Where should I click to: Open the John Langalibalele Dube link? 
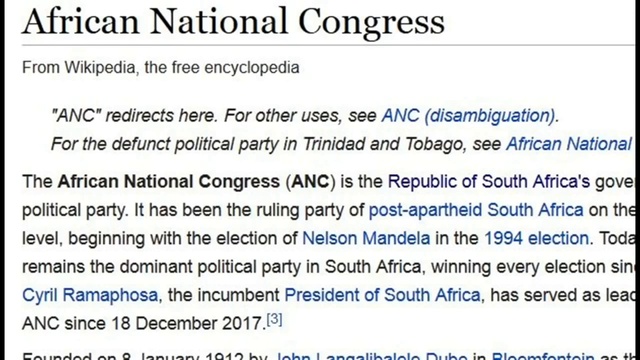point(371,356)
